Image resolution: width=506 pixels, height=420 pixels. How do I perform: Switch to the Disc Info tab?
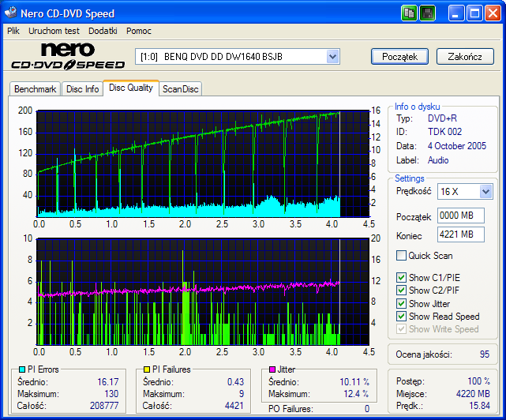[82, 89]
